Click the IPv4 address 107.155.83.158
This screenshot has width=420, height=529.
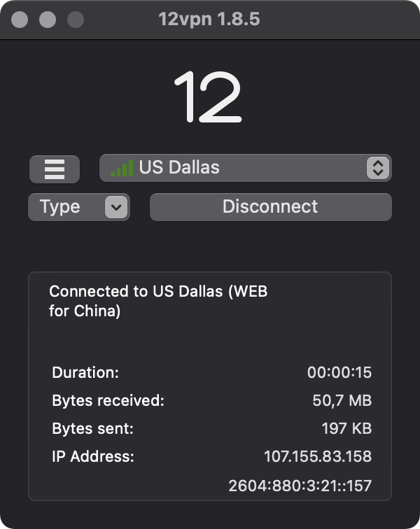coord(317,457)
